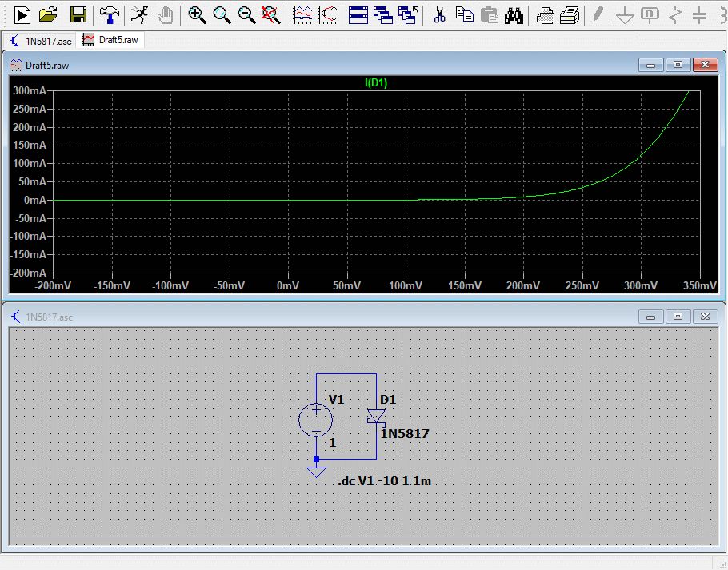
Task: Click the Zoom out magnifier icon
Action: (247, 14)
